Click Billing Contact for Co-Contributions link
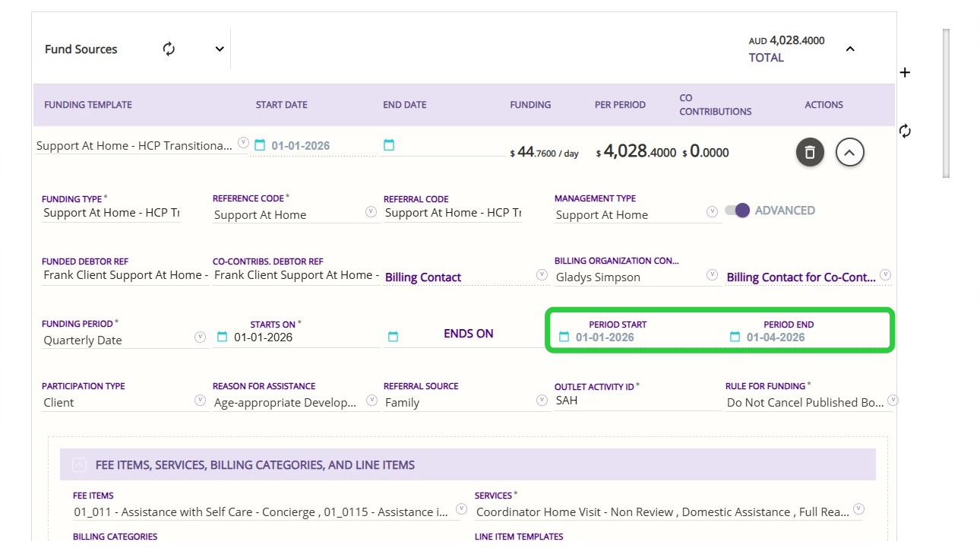Image resolution: width=980 pixels, height=548 pixels. (x=801, y=277)
